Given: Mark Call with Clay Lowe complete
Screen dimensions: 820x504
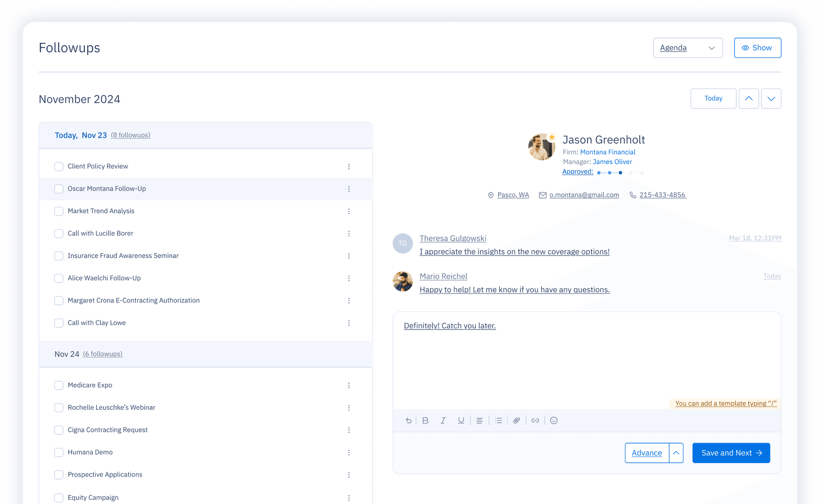Looking at the screenshot, I should 59,323.
